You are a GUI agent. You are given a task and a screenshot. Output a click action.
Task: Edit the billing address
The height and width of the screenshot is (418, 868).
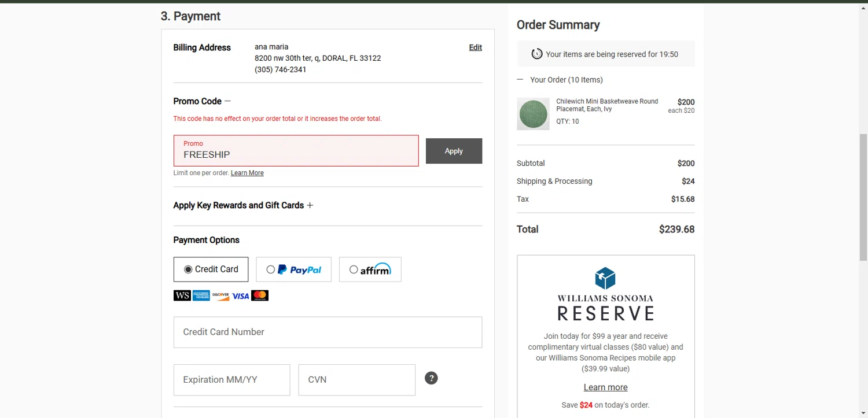click(x=475, y=47)
